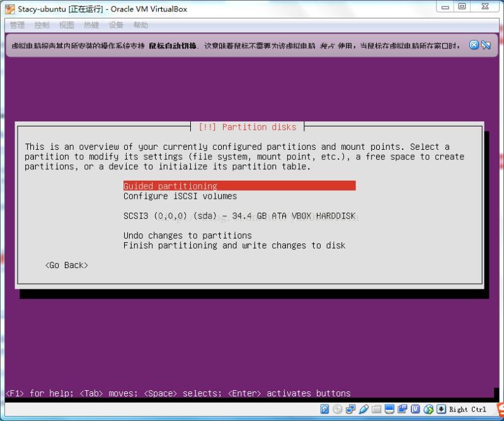Select Configure iSCSI volumes
Image resolution: width=504 pixels, height=421 pixels.
coord(180,196)
